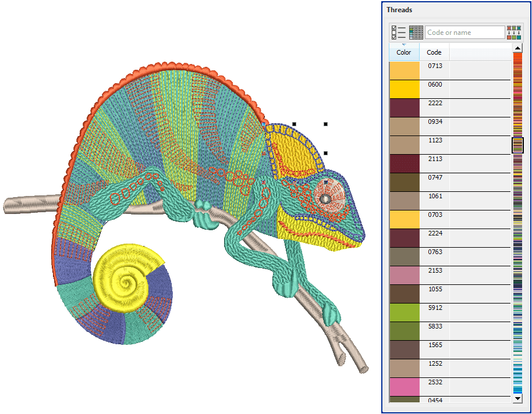Click the scroll down arrow in Threads panel
This screenshot has width=532, height=414.
(517, 398)
